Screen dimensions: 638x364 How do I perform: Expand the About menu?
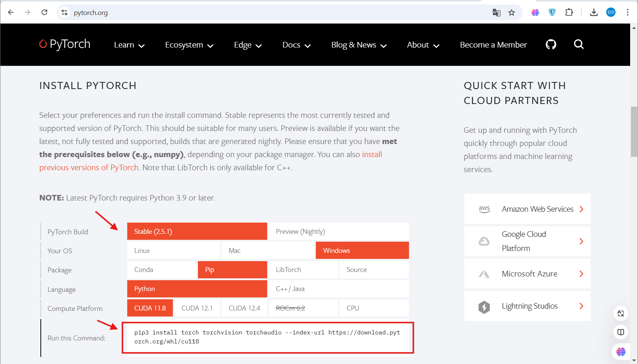423,45
